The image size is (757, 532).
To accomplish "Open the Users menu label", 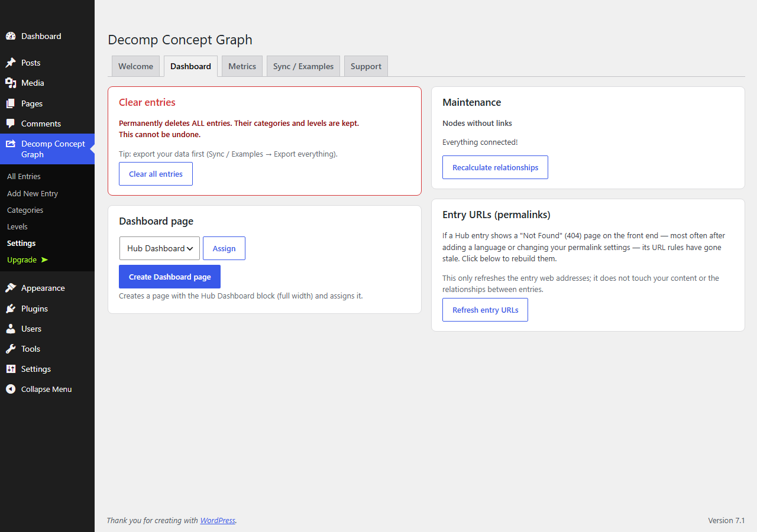I will tap(31, 329).
